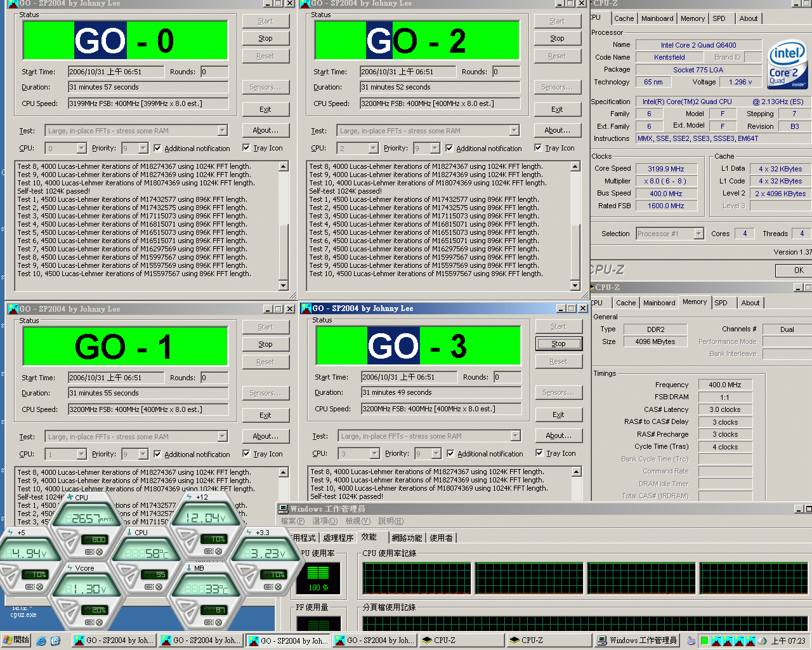Toggle Additional notification in GO - 0 window
Image resolution: width=812 pixels, height=650 pixels.
pyautogui.click(x=157, y=148)
